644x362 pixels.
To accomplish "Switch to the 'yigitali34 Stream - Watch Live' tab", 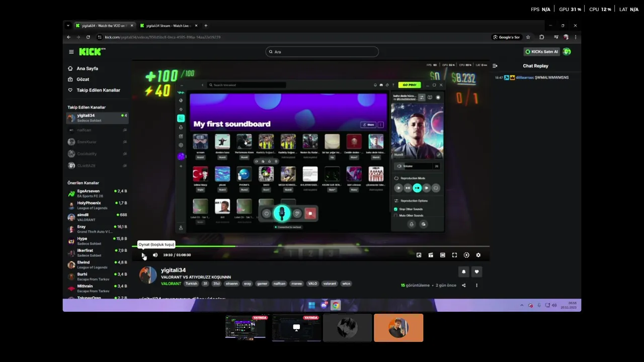I will click(x=169, y=26).
